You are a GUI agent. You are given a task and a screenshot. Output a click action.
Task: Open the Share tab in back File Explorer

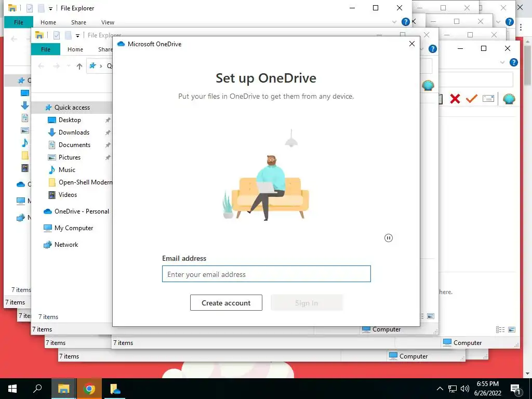pyautogui.click(x=78, y=22)
